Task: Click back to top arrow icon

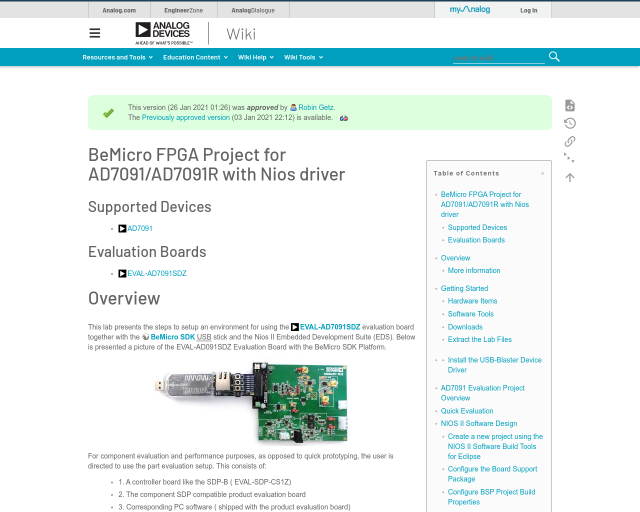Action: pyautogui.click(x=569, y=177)
